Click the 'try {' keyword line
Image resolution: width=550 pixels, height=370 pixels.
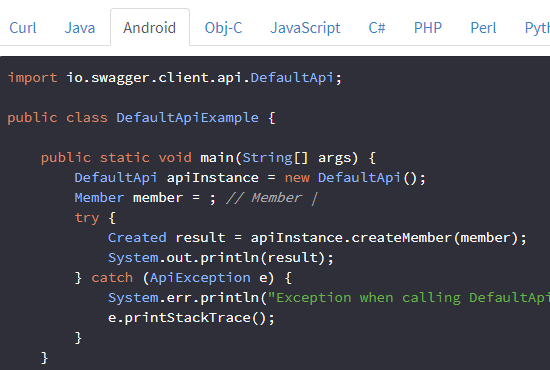(95, 218)
